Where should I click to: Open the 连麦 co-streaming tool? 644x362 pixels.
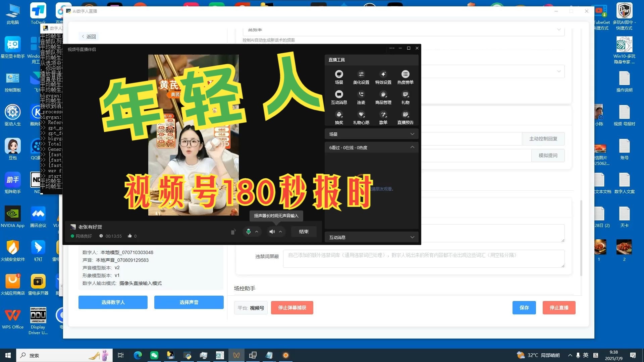(361, 97)
